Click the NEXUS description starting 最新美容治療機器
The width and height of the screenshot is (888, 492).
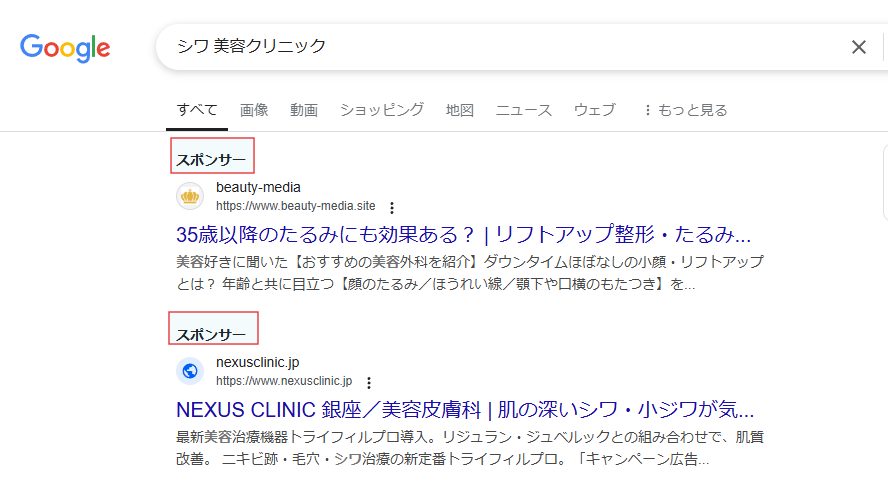pos(470,447)
